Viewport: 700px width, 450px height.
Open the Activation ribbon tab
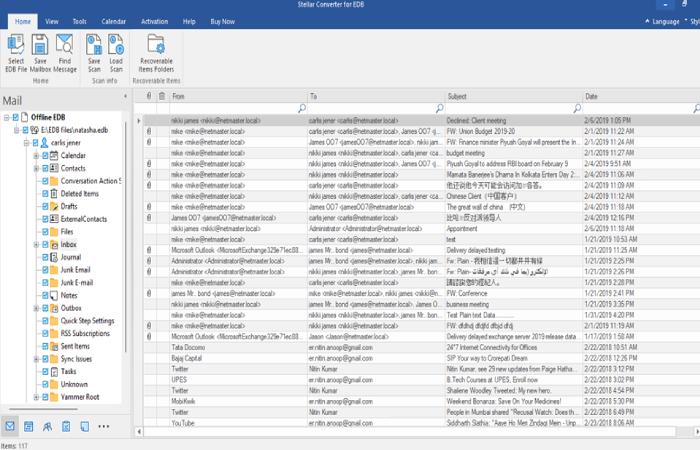pos(154,21)
